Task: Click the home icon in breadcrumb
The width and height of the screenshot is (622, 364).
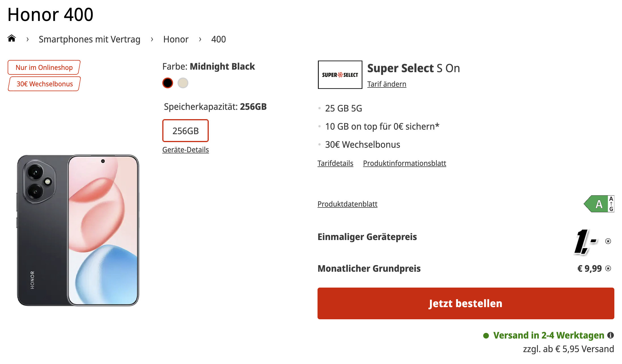Action: (x=12, y=38)
